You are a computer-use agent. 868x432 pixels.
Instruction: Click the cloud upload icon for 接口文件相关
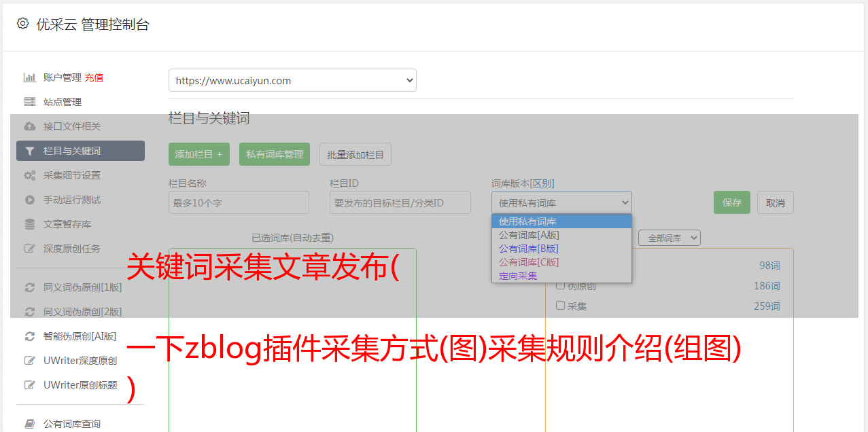[29, 126]
